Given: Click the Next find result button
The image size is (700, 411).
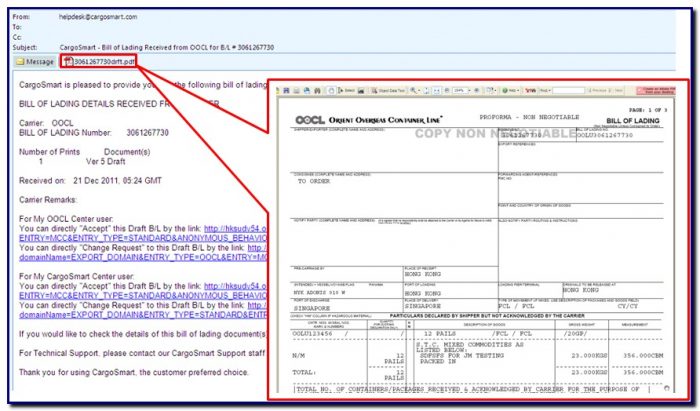Looking at the screenshot, I should coord(617,91).
